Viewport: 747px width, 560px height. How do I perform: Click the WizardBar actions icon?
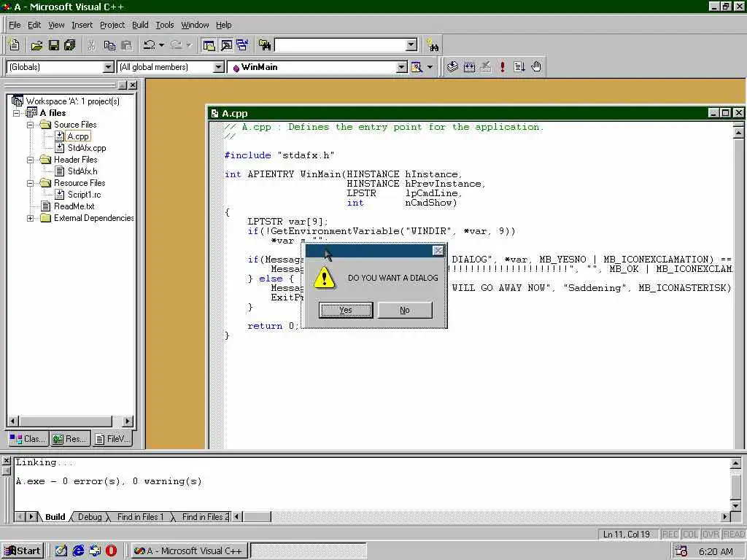coord(417,67)
